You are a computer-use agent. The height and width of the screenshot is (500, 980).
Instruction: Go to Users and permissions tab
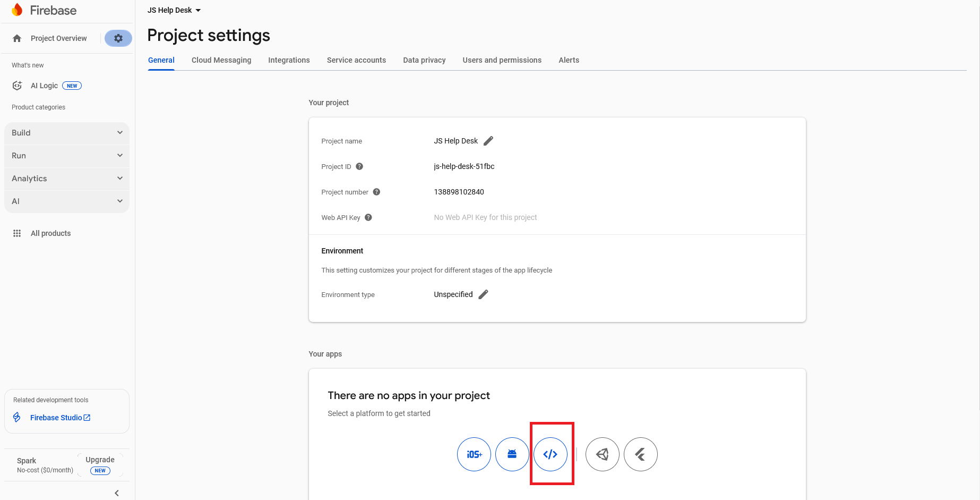502,60
